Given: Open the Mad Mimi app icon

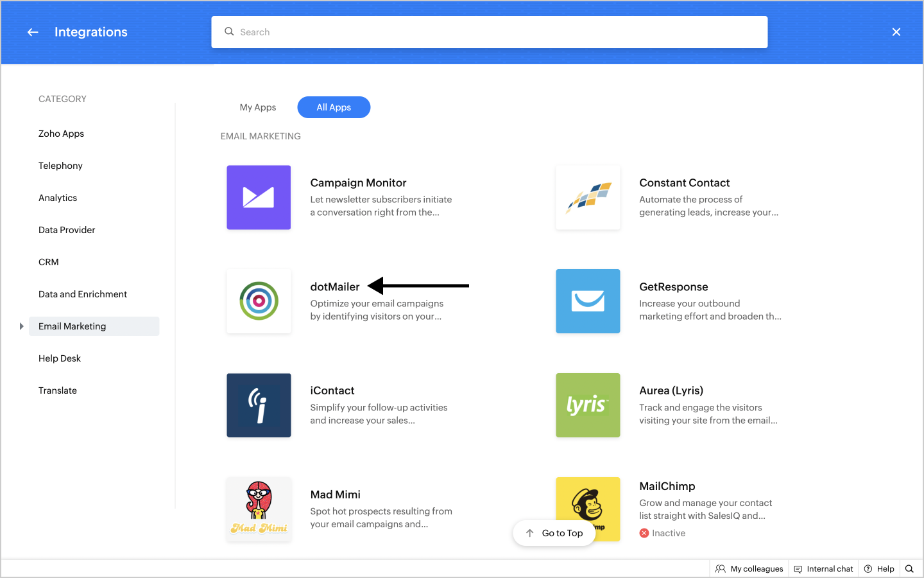Looking at the screenshot, I should point(259,509).
